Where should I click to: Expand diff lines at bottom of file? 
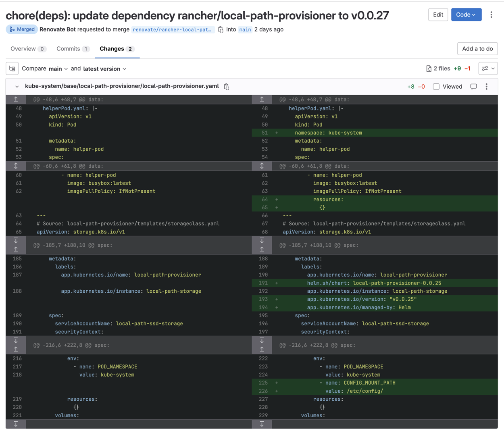(16, 424)
